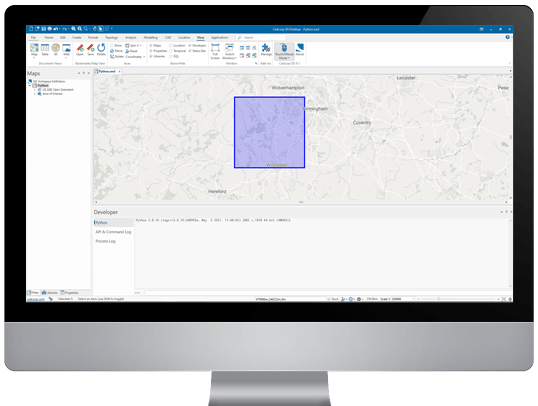The image size is (538, 406).
Task: Switch to the Create ribbon tab
Action: [x=77, y=37]
